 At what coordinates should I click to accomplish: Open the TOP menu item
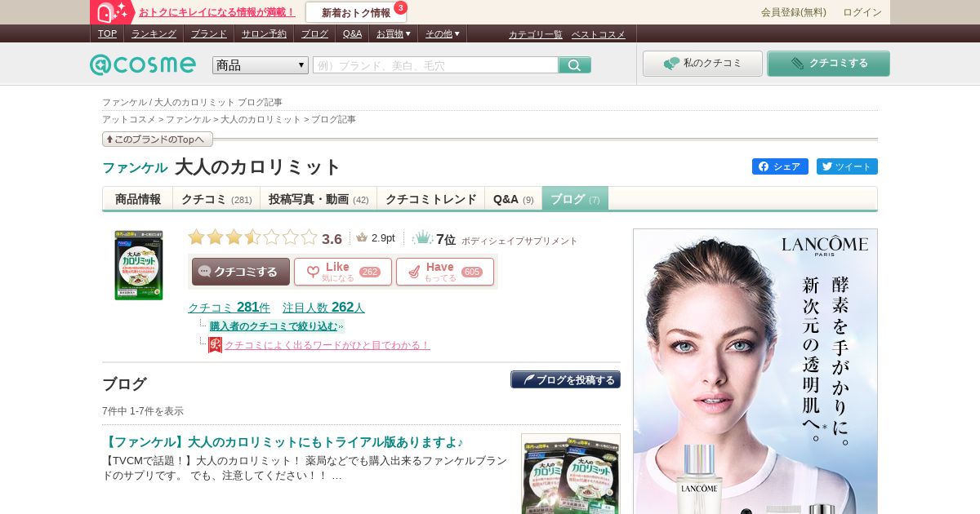coord(107,33)
